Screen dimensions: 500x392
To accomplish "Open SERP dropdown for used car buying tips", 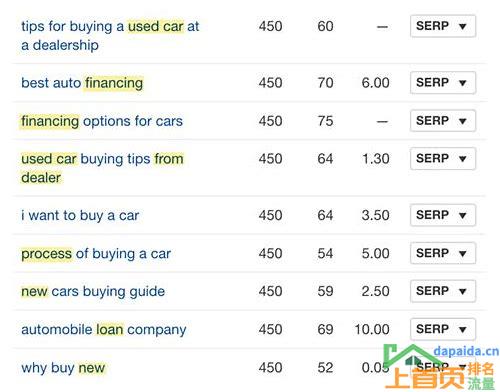I will (443, 158).
